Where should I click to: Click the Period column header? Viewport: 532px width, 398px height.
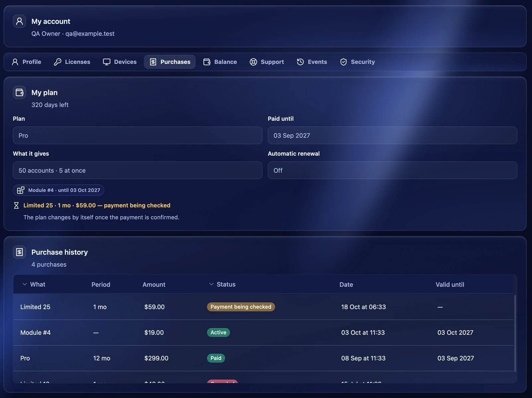101,285
